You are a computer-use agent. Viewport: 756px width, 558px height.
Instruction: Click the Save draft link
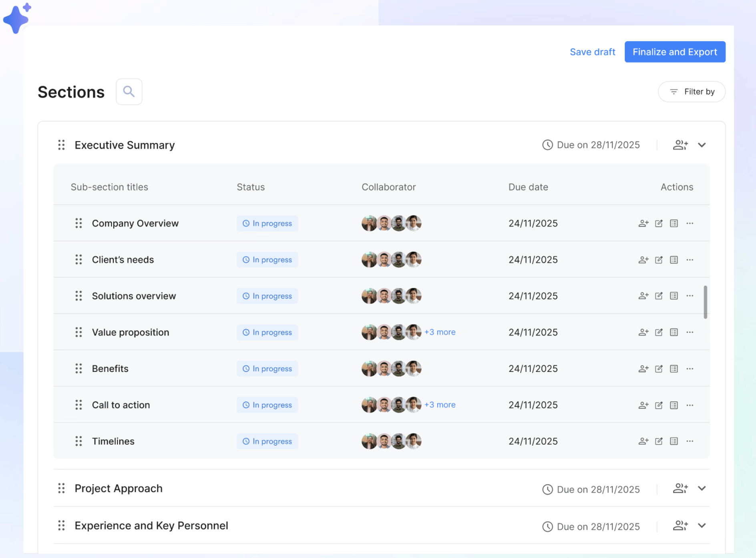pos(593,52)
